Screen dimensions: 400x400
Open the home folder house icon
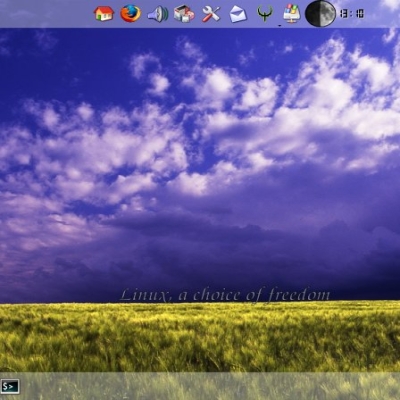104,14
